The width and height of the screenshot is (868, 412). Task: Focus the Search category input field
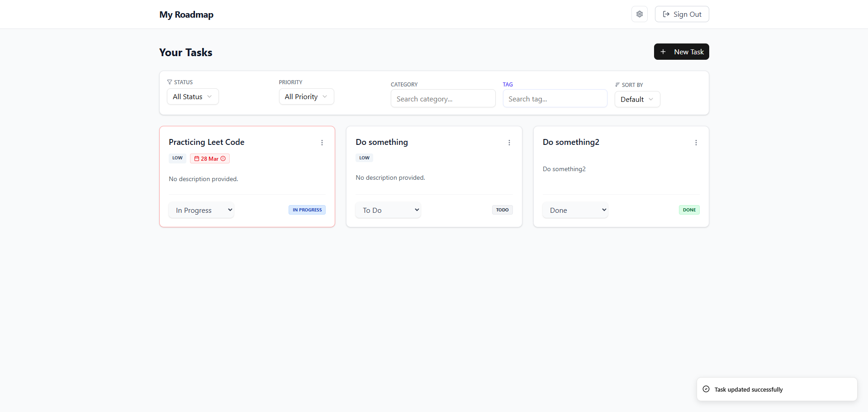tap(443, 99)
